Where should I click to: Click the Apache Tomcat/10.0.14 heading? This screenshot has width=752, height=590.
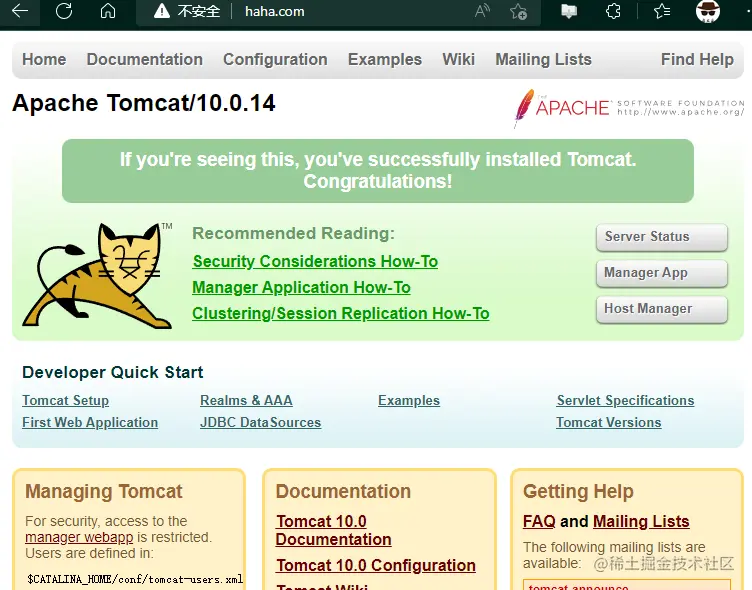coord(144,103)
